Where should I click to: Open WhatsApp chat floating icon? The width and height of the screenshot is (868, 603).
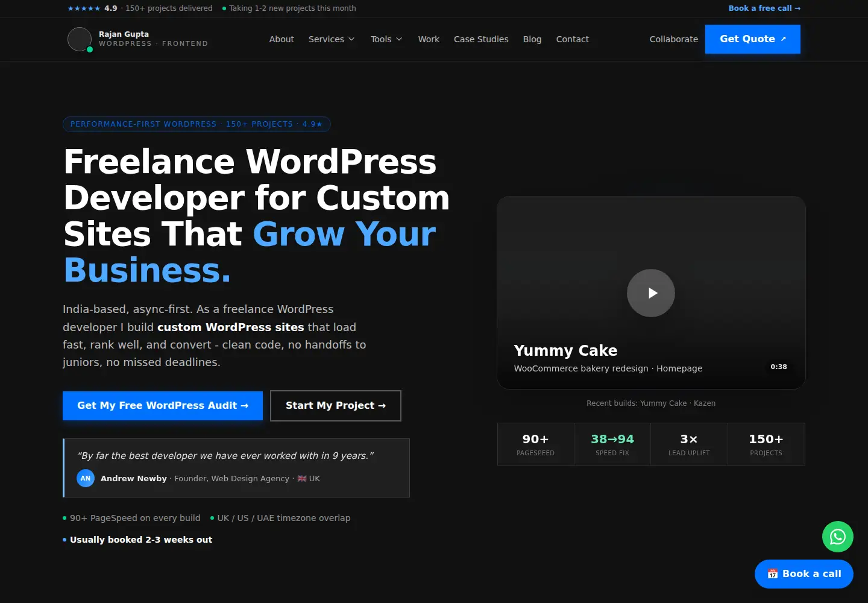[x=838, y=537]
